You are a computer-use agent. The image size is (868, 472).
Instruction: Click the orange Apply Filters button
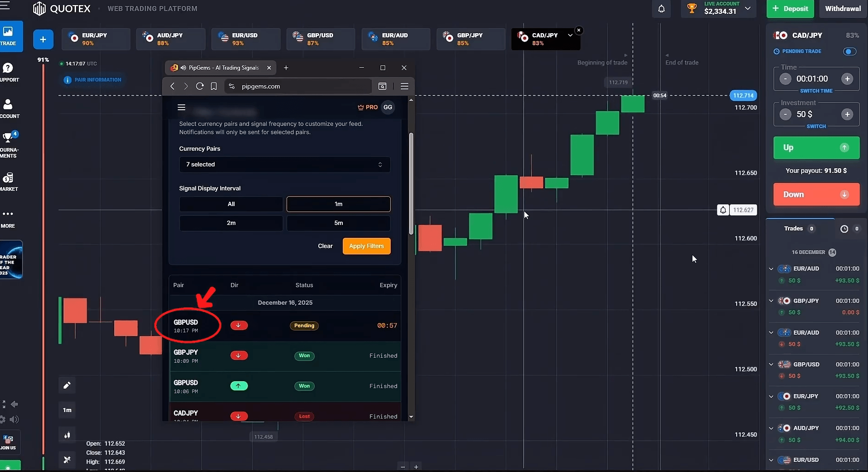[367, 246]
